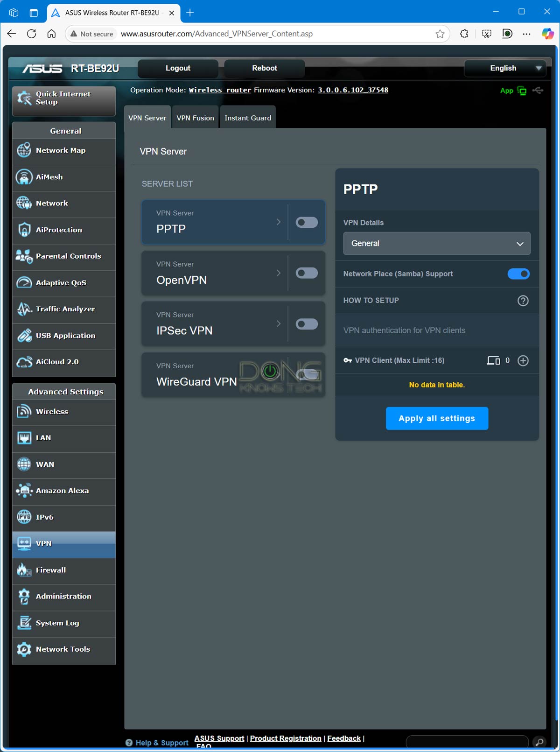Open firmware version 3.0.0.6.102_37548 link
560x752 pixels.
click(x=353, y=90)
